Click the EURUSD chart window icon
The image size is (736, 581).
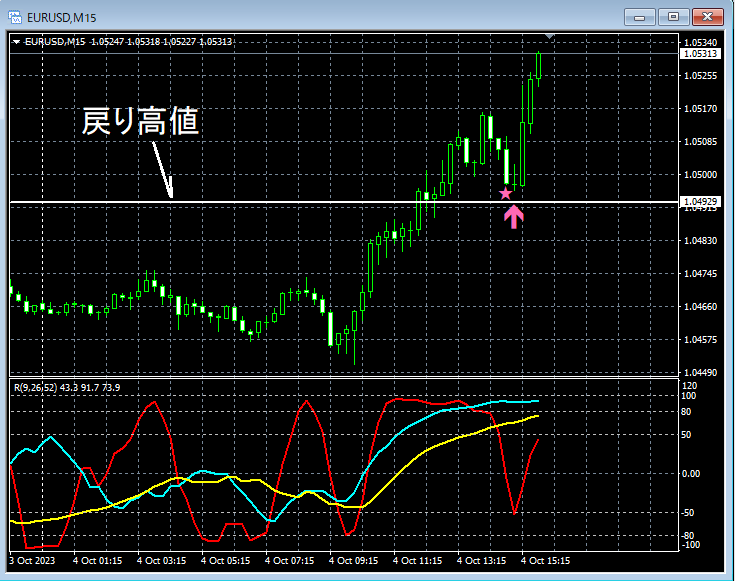pos(15,17)
